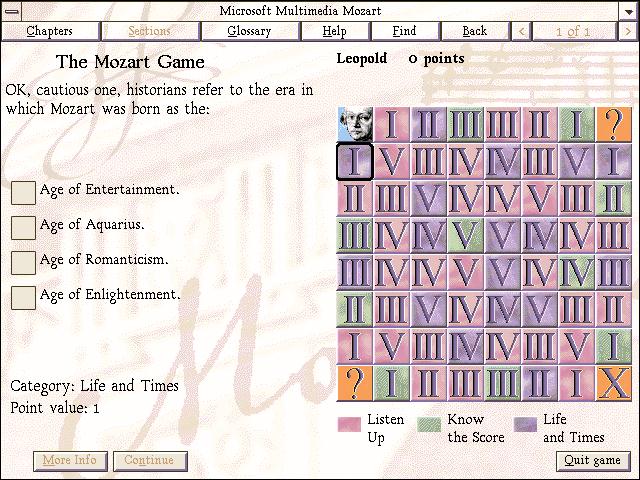Choose the green I tile in the top row
640x480 pixels.
coord(576,124)
